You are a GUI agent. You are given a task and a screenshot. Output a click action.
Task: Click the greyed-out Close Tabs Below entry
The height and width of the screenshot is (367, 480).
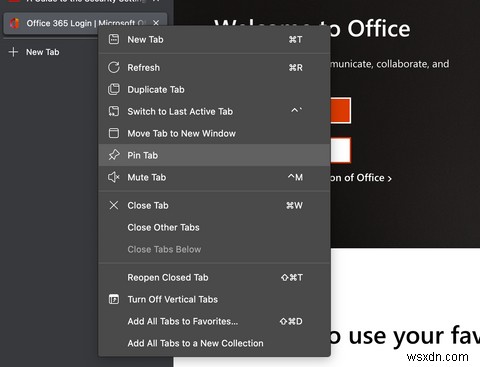tap(214, 249)
